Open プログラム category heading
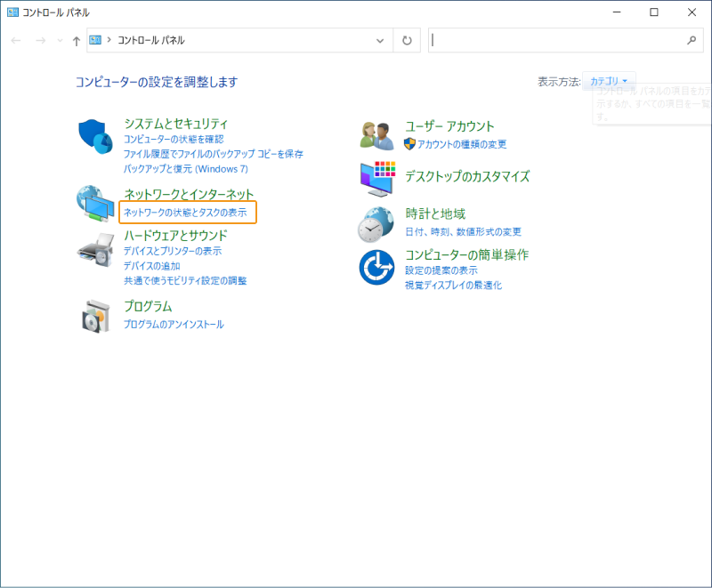 pyautogui.click(x=148, y=306)
